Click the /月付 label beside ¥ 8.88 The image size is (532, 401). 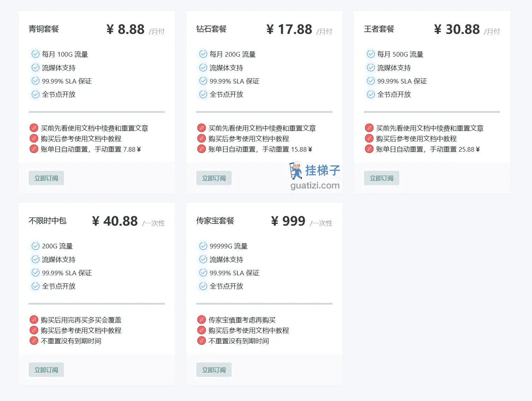[x=157, y=31]
